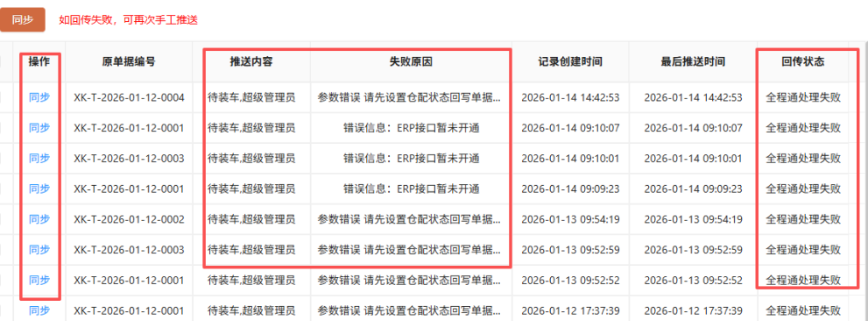Click 记录创建时间 value 2026-01-14 09:10:07

pos(570,129)
